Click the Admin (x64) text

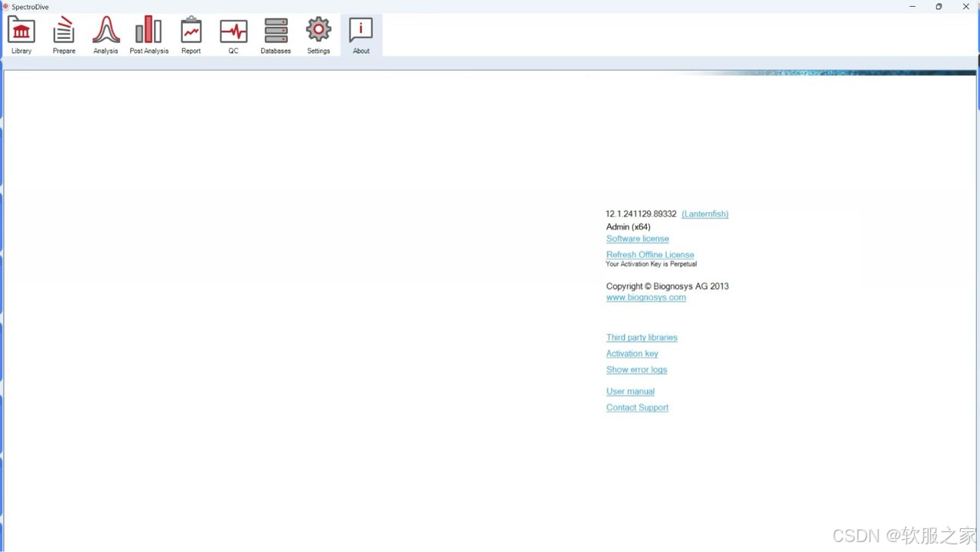click(x=629, y=227)
